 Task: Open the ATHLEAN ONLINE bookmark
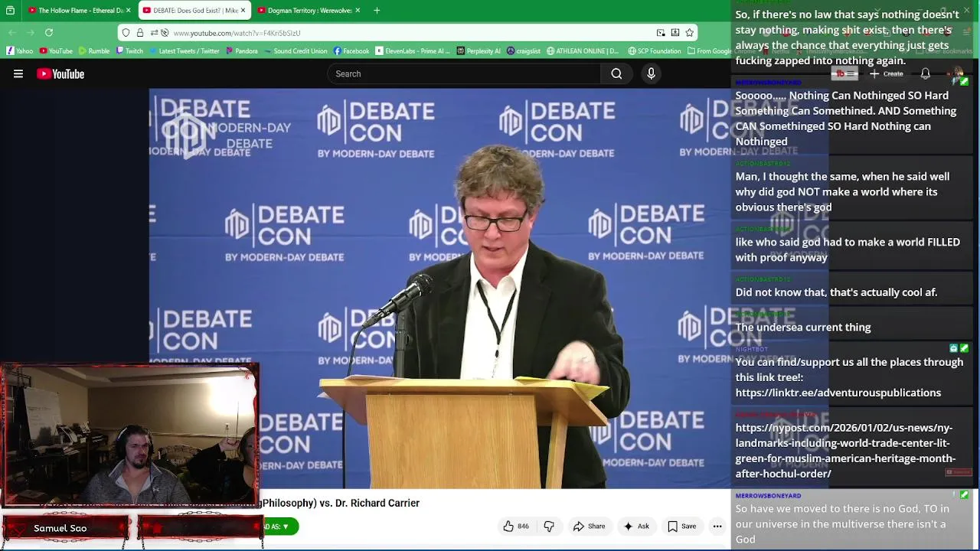583,51
